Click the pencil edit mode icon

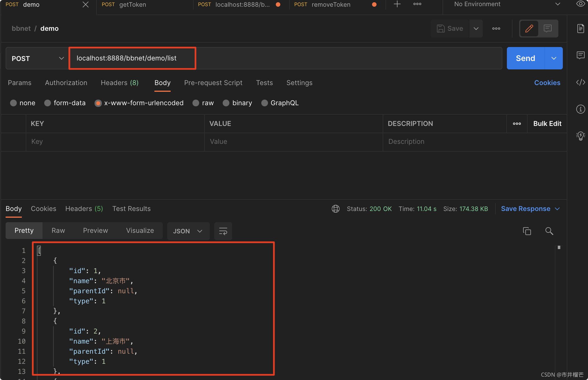(x=529, y=29)
